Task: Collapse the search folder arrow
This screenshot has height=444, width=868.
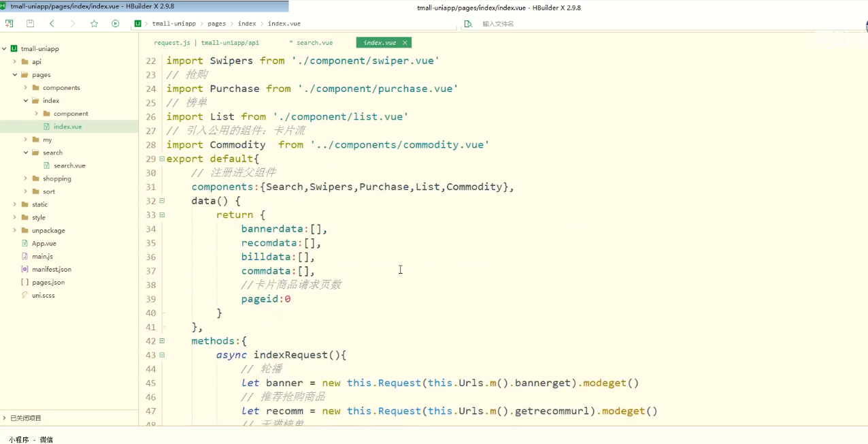Action: pos(26,153)
